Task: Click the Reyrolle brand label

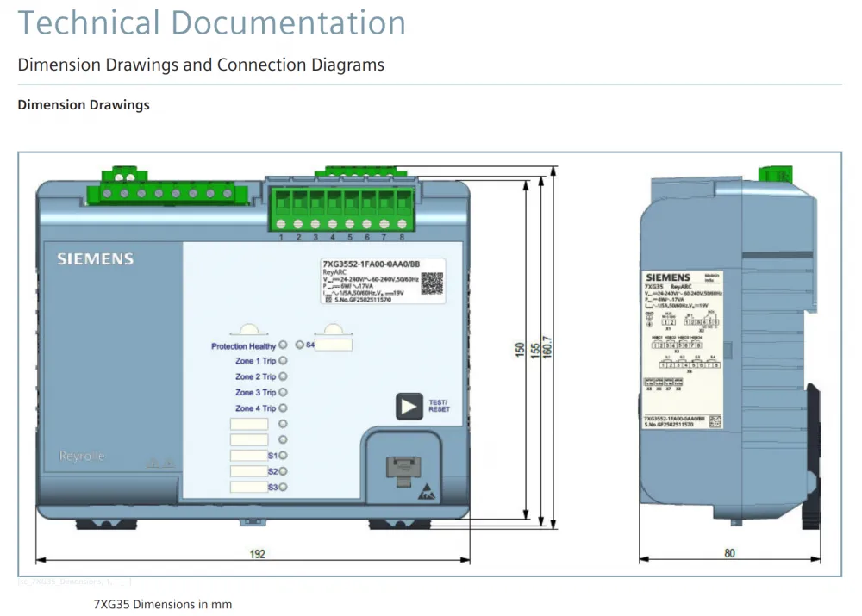Action: click(82, 456)
